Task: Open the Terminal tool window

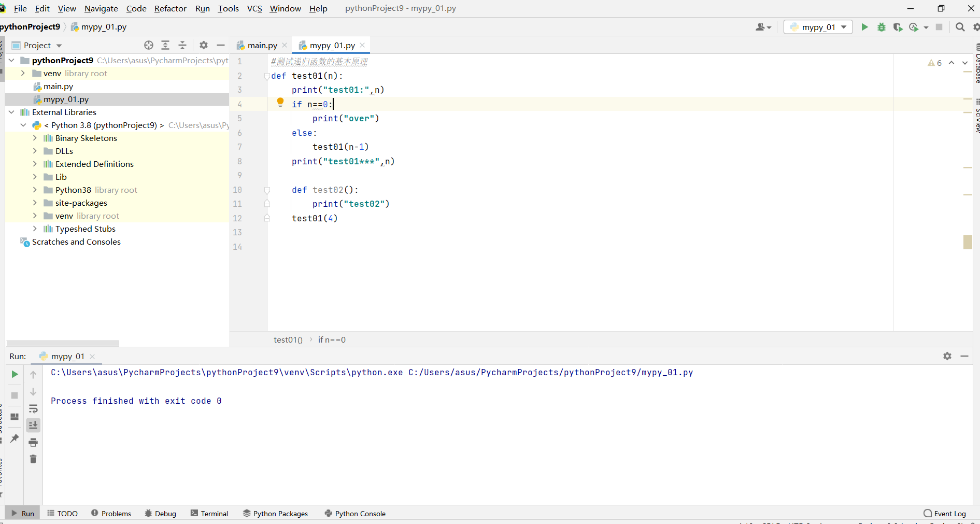Action: click(209, 514)
